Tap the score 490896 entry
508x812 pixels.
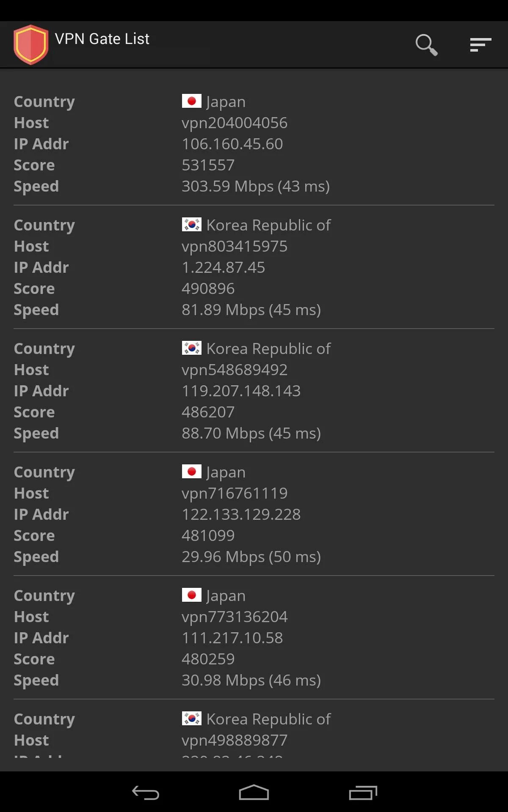point(208,288)
